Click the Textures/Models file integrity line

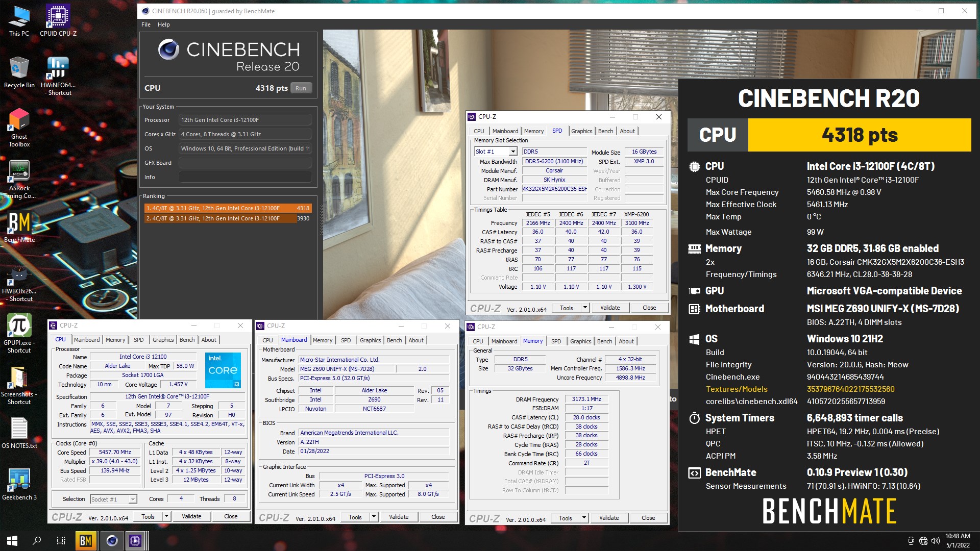[x=800, y=389]
